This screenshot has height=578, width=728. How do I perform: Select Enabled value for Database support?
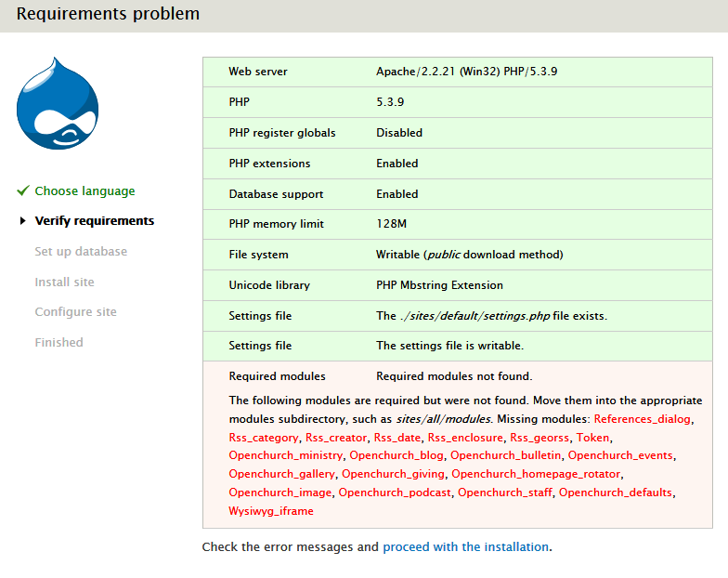pyautogui.click(x=397, y=194)
